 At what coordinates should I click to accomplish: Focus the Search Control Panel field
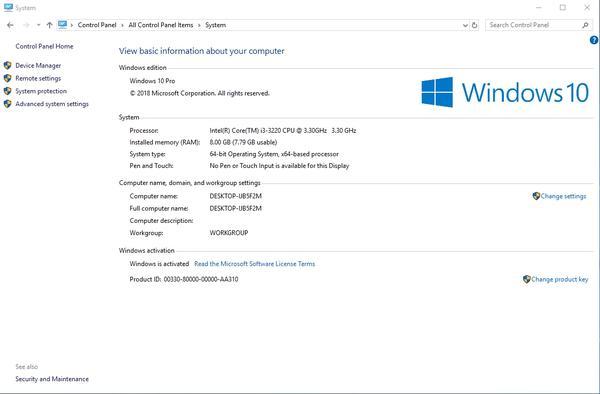[x=534, y=25]
